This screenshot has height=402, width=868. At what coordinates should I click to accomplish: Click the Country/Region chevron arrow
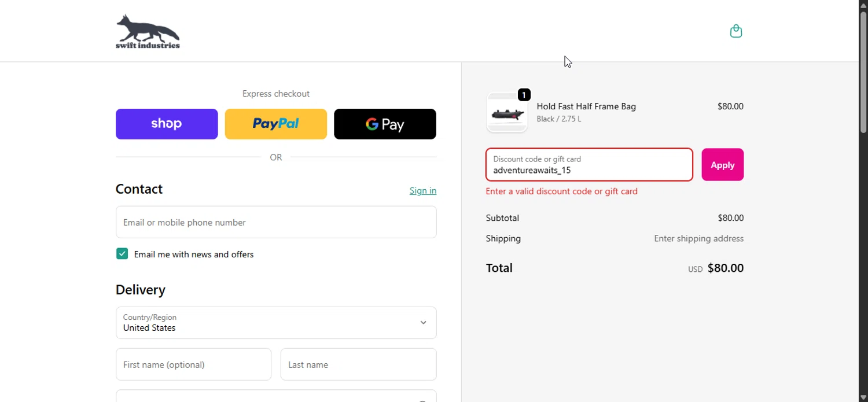423,323
